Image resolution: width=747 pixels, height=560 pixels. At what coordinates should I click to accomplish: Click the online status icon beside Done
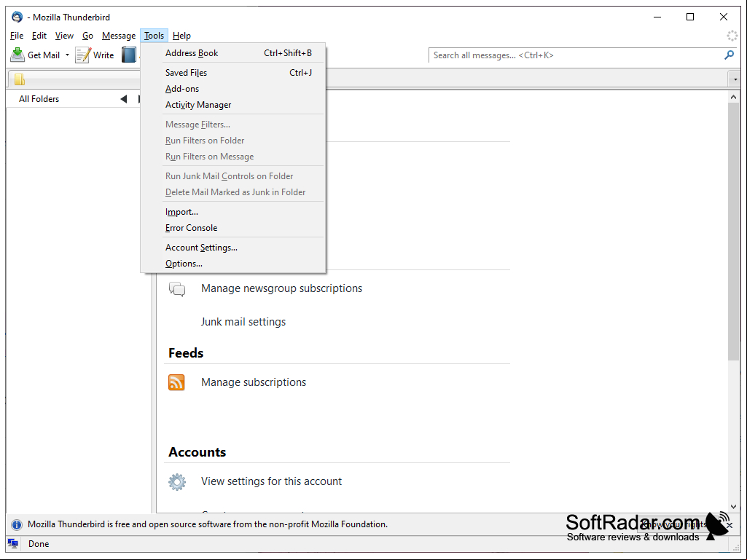click(13, 543)
